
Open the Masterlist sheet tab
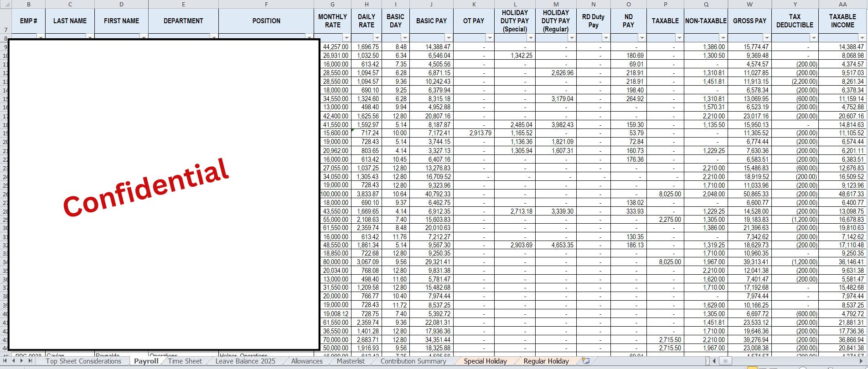pos(351,361)
